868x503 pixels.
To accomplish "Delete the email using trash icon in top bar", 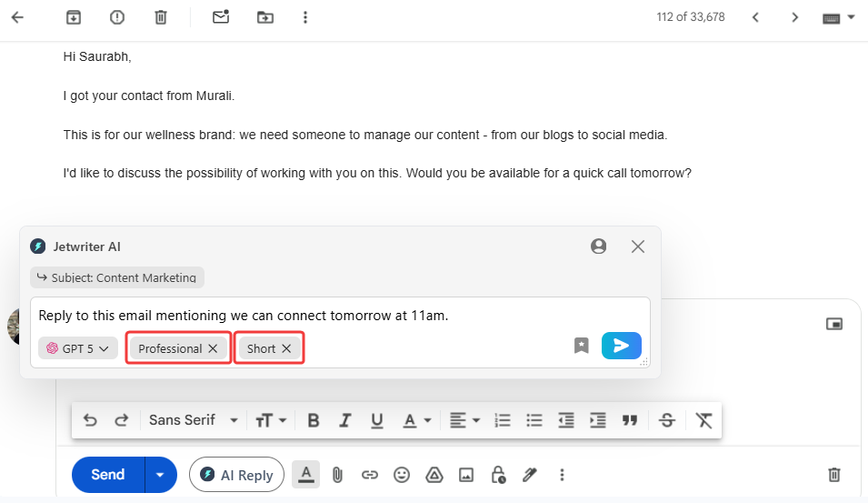I will (161, 17).
